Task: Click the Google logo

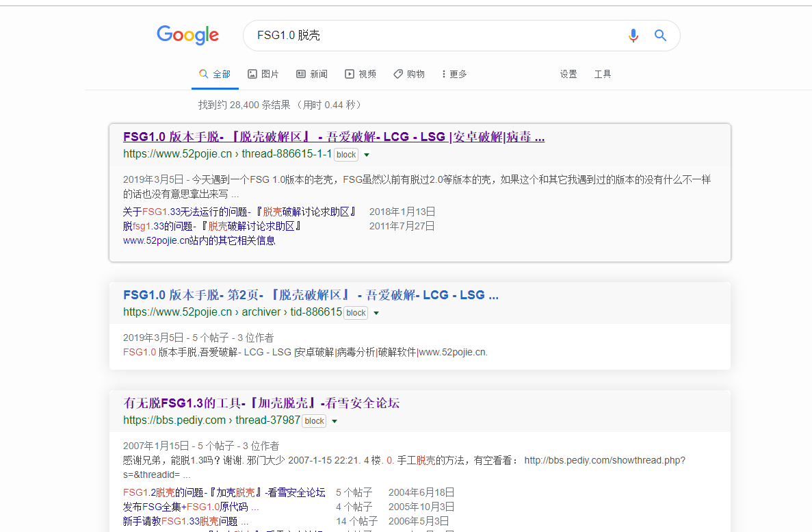Action: (x=187, y=35)
